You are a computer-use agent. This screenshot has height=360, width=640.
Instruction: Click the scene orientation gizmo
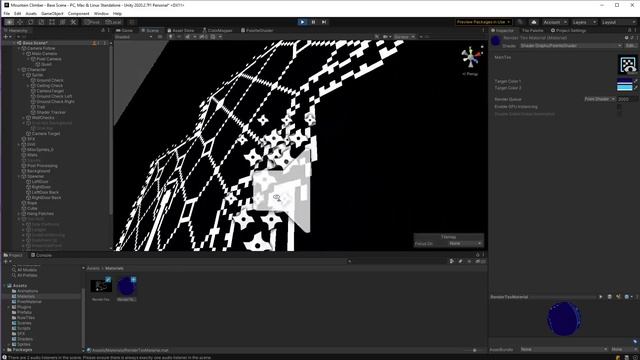click(470, 57)
